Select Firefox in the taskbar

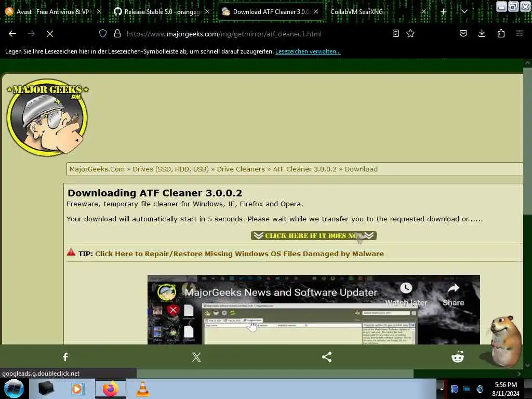tap(110, 389)
